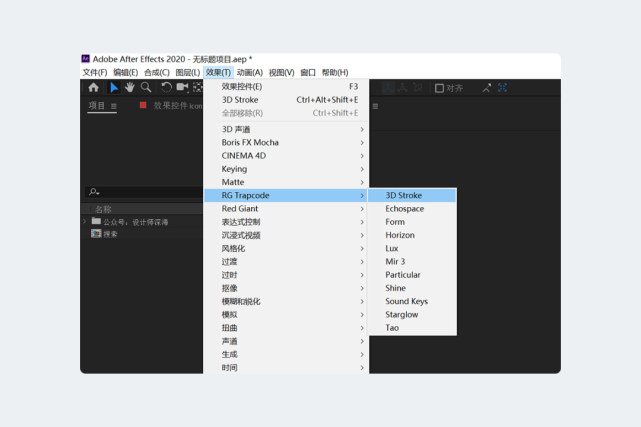Image resolution: width=641 pixels, height=427 pixels.
Task: Apply the Echospace effect
Action: pyautogui.click(x=412, y=208)
